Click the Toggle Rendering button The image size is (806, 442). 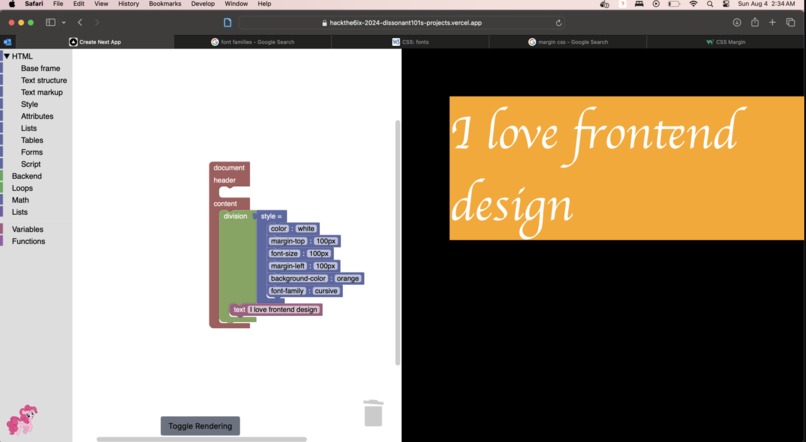[200, 426]
